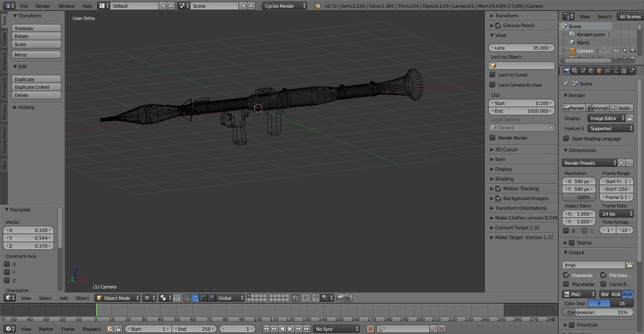Click the OpenGL render image camera icon
Image resolution: width=644 pixels, height=334 pixels.
[340, 298]
